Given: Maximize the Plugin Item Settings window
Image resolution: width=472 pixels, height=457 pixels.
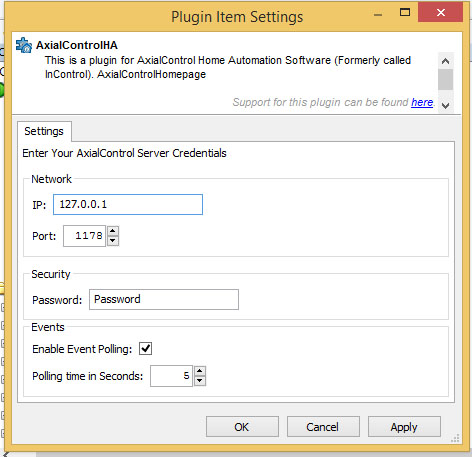Looking at the screenshot, I should tap(405, 13).
